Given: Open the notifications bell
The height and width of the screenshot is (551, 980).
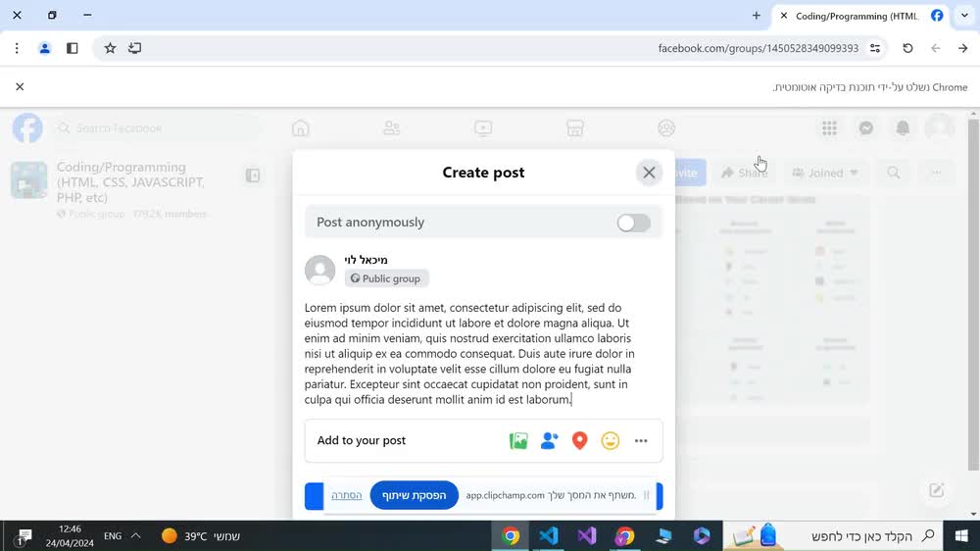Looking at the screenshot, I should 903,128.
